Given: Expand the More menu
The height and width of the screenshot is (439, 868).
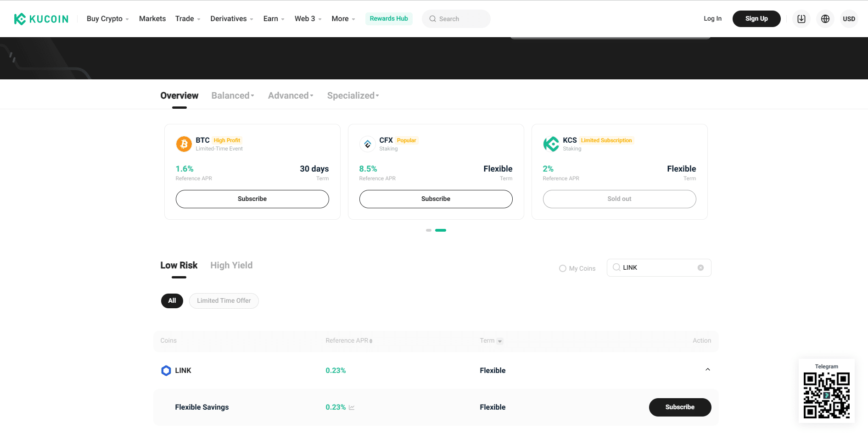Looking at the screenshot, I should pos(343,19).
